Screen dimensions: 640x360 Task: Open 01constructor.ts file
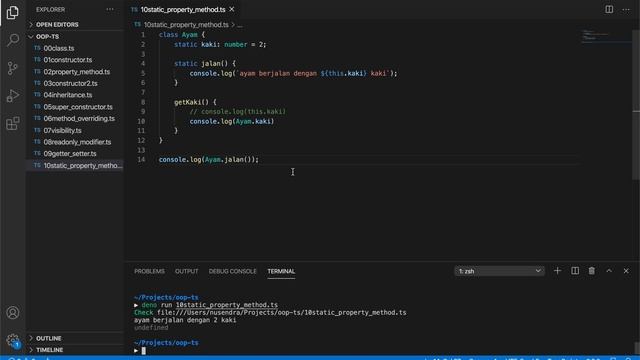tap(75, 60)
